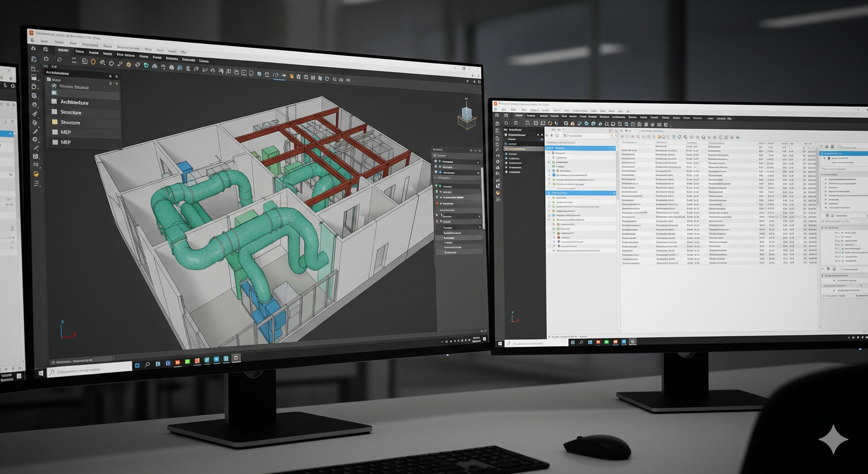Viewport: 868px width, 474px height.
Task: Click the magnifier icon on the 3D monitor taskbar
Action: 147,365
